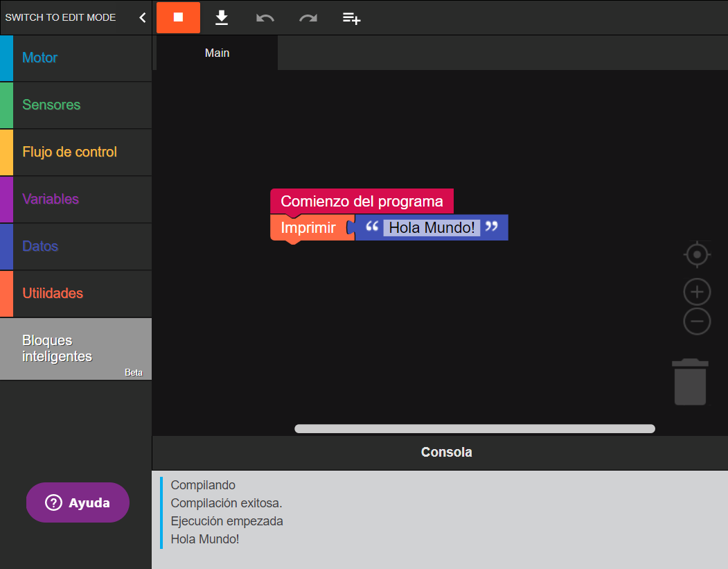Zoom in on the workspace
728x569 pixels.
[697, 292]
